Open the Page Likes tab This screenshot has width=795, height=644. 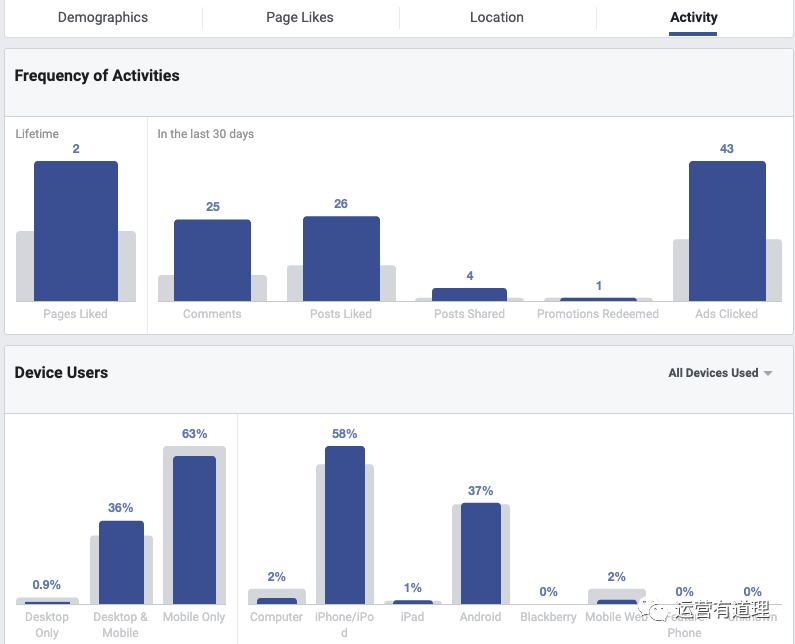300,18
